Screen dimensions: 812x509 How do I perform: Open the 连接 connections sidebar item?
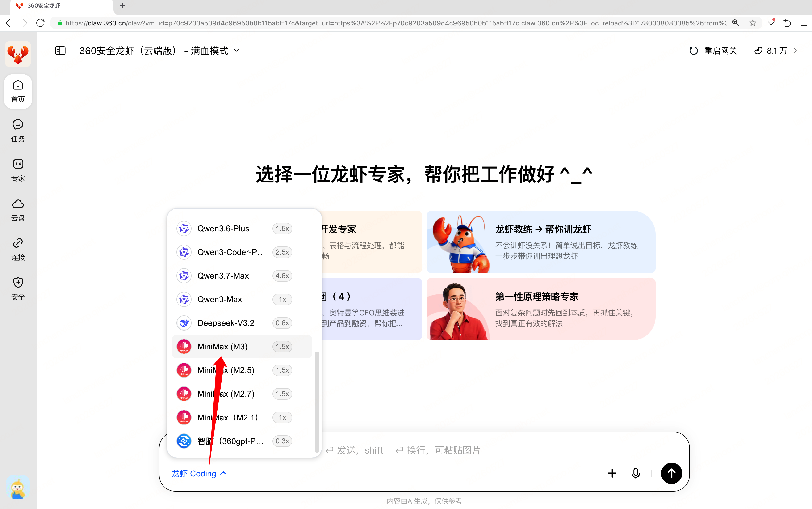click(18, 250)
